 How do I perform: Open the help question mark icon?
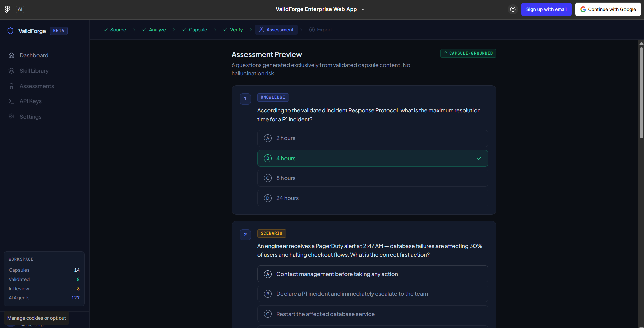(x=513, y=9)
